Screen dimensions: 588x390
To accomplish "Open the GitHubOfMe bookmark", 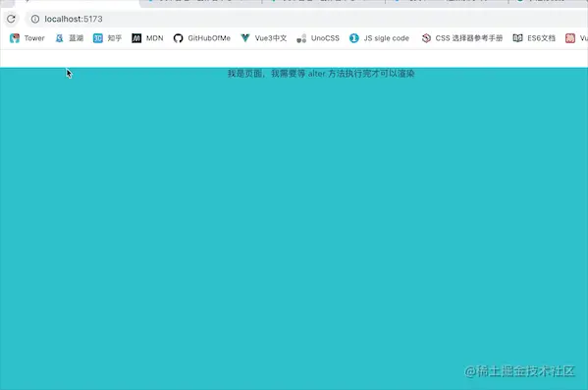I will pos(202,38).
